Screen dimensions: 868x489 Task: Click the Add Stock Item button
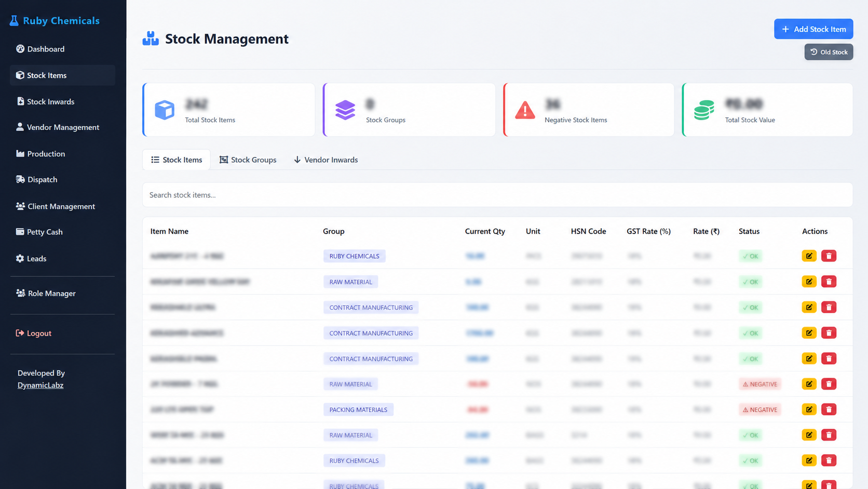[x=813, y=29]
